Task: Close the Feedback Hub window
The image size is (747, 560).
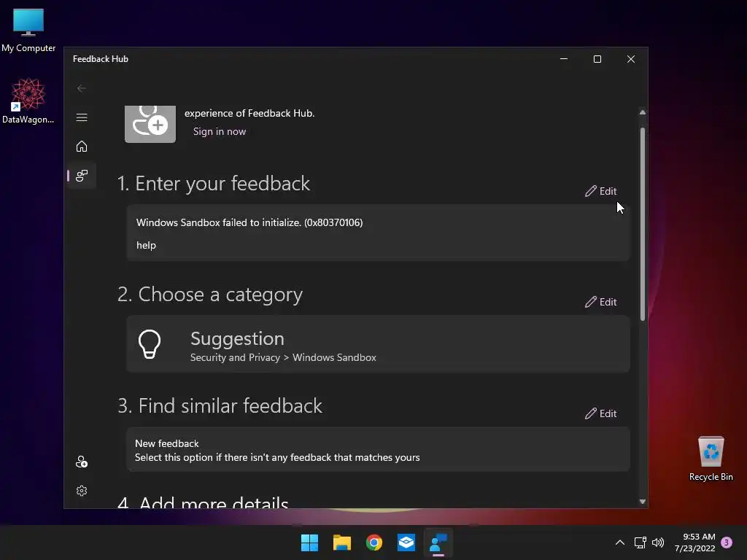Action: point(631,59)
